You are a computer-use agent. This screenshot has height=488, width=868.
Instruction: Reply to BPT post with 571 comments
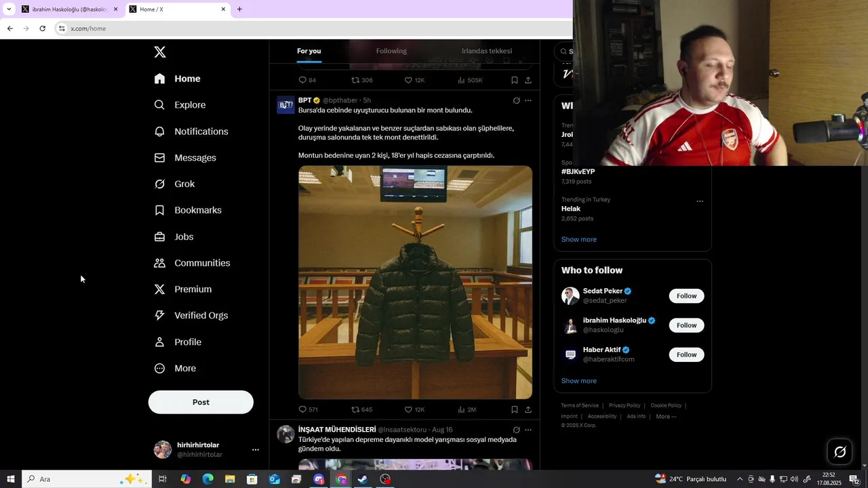tap(309, 409)
